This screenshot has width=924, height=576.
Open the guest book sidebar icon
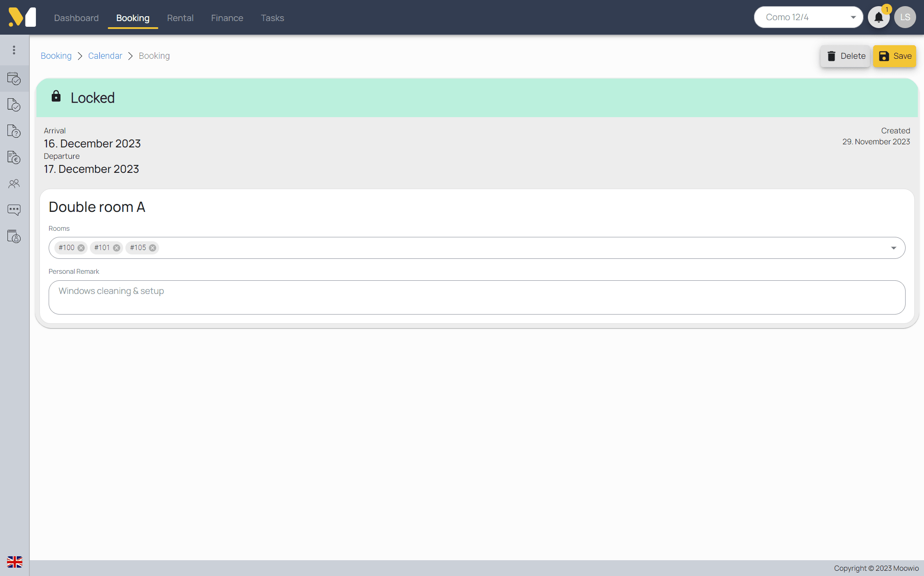14,236
